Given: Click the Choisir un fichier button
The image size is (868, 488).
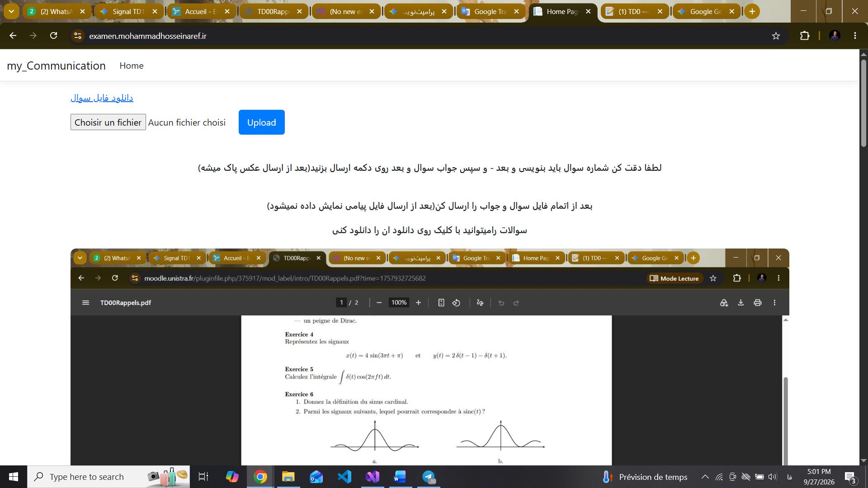Looking at the screenshot, I should point(108,122).
